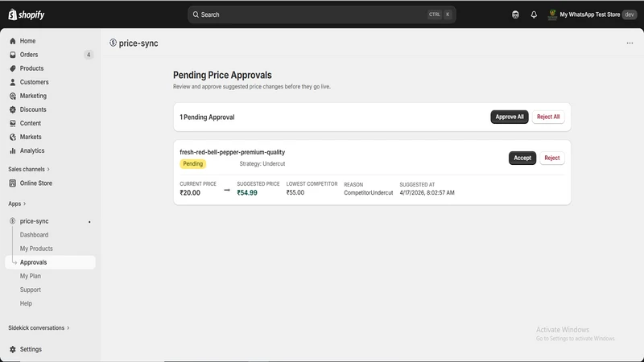Screen dimensions: 644x362
Task: Click the price-sync app icon in sidebar
Action: [13, 220]
